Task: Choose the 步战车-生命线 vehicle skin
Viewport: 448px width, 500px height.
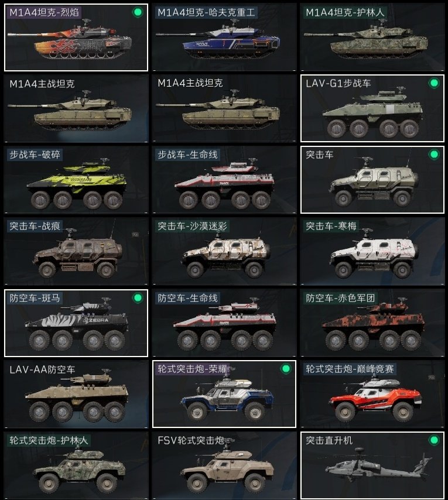Action: point(224,180)
